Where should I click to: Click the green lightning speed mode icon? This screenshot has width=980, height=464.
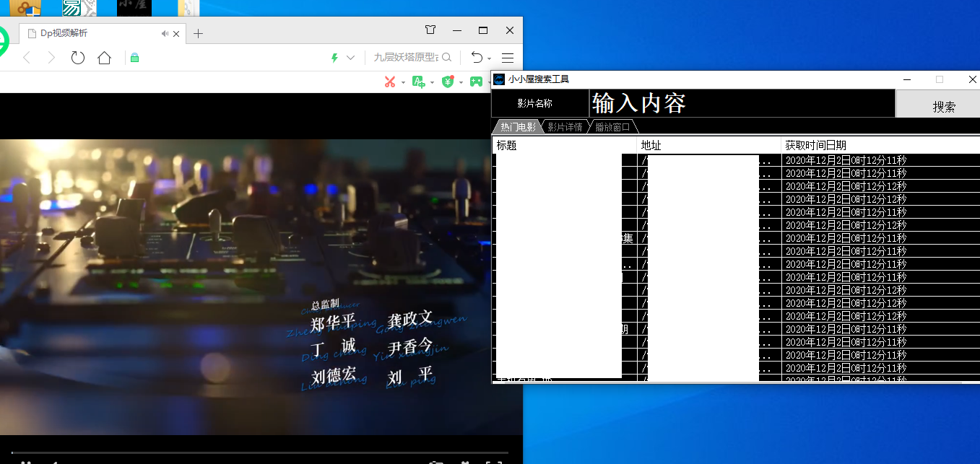tap(334, 58)
